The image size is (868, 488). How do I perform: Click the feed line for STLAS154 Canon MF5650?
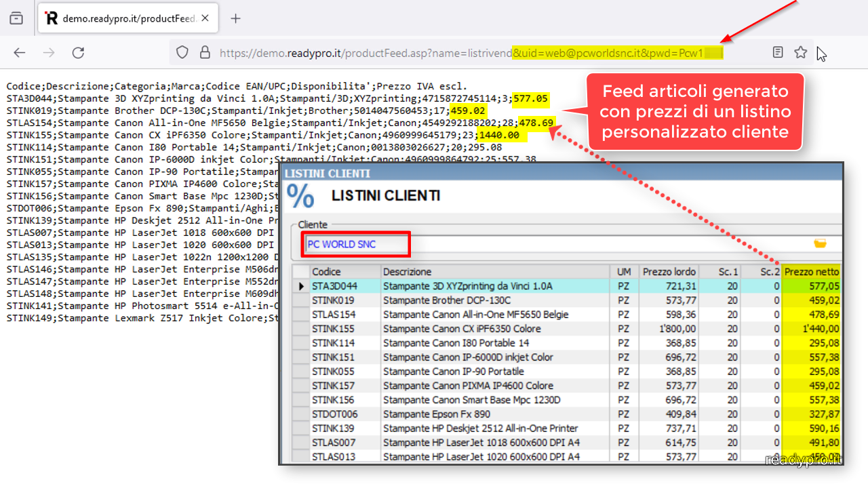[x=280, y=123]
